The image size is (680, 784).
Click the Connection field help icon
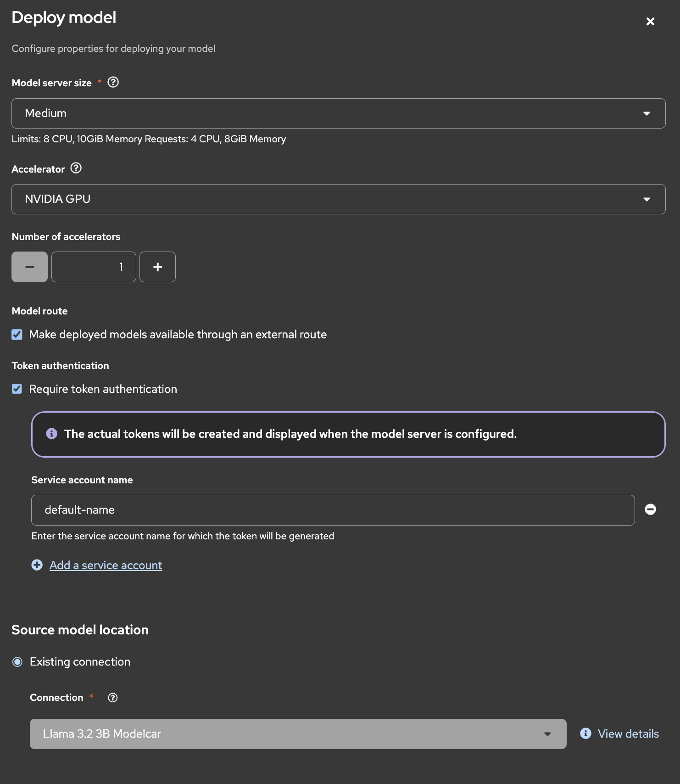click(112, 698)
